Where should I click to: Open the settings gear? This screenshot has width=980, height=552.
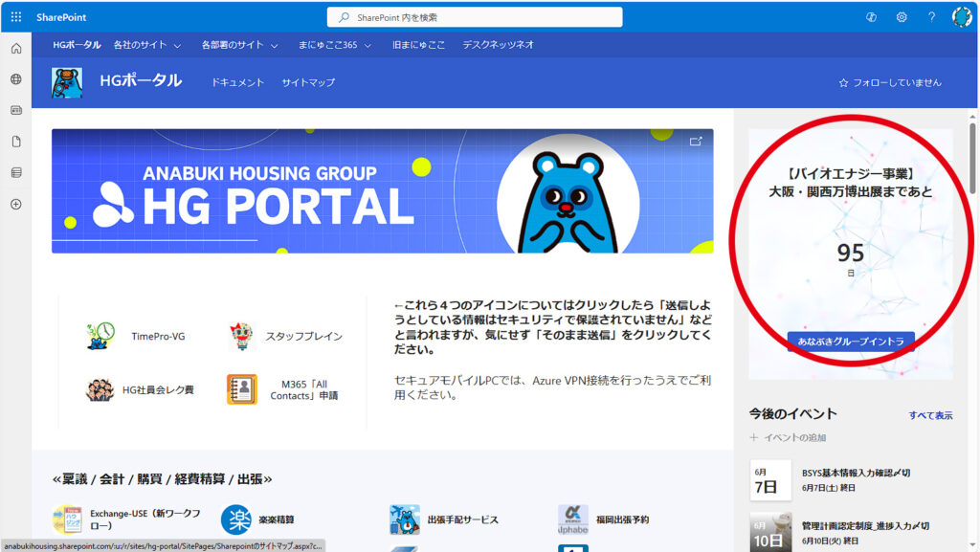902,17
